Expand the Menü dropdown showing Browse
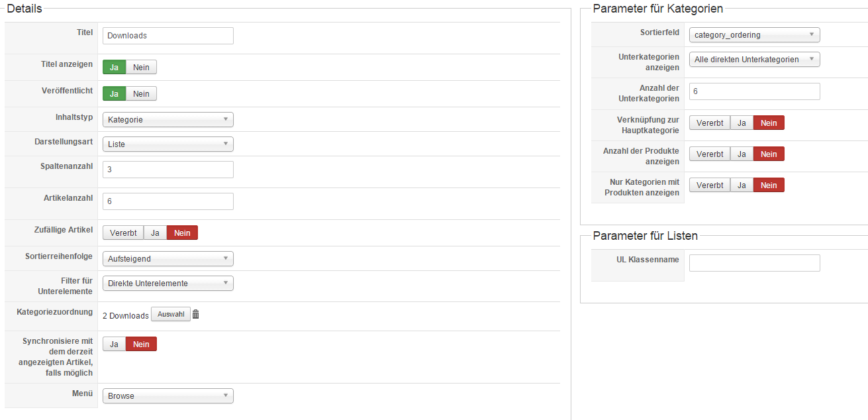The image size is (868, 420). [x=168, y=396]
